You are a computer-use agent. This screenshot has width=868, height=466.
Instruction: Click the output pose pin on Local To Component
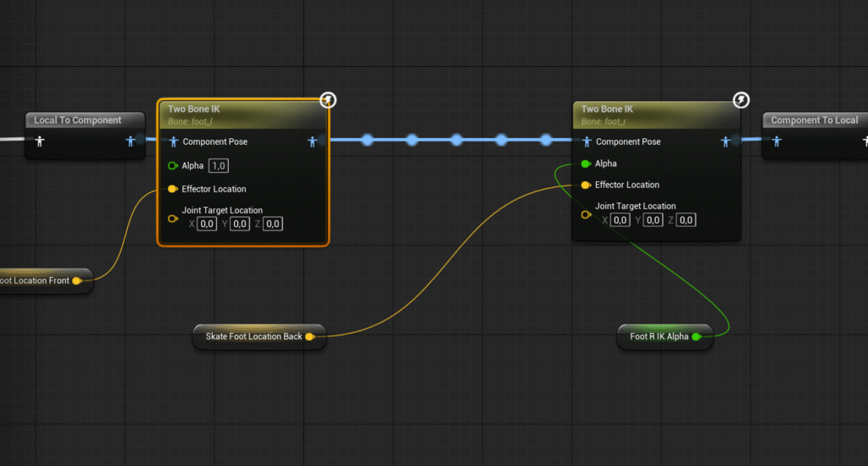[x=131, y=141]
